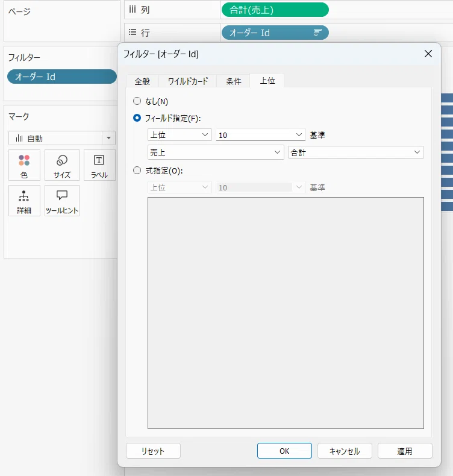The height and width of the screenshot is (476, 453).
Task: Open the 色 (Color) mark card
Action: click(24, 165)
